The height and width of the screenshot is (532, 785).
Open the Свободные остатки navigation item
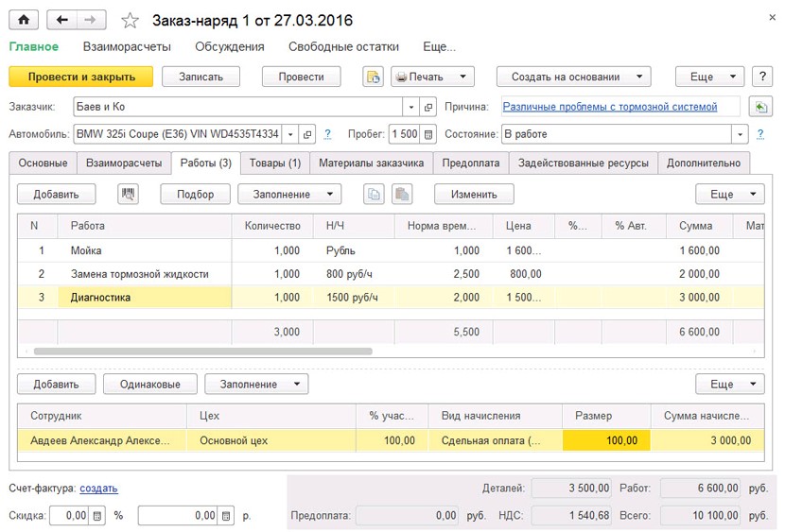pos(343,46)
